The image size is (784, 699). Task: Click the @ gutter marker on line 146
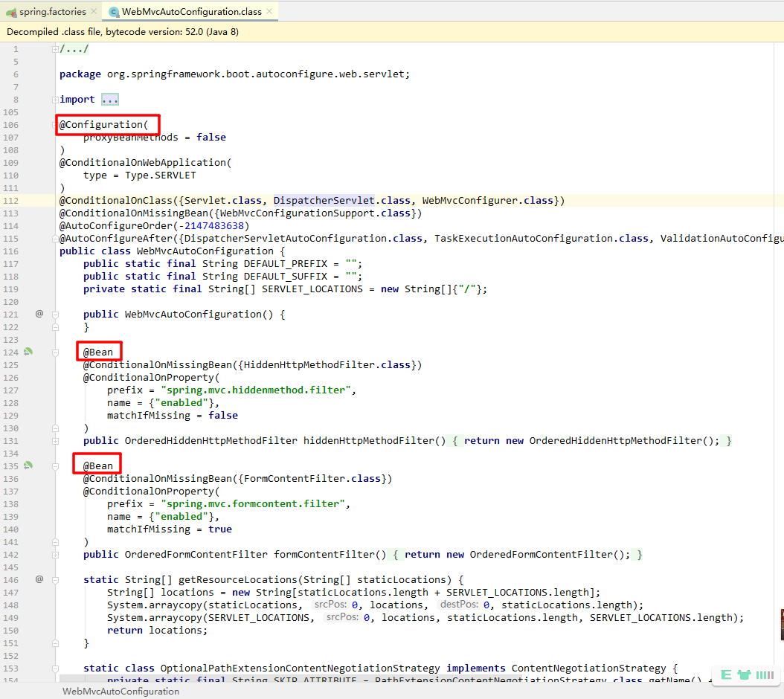click(39, 579)
